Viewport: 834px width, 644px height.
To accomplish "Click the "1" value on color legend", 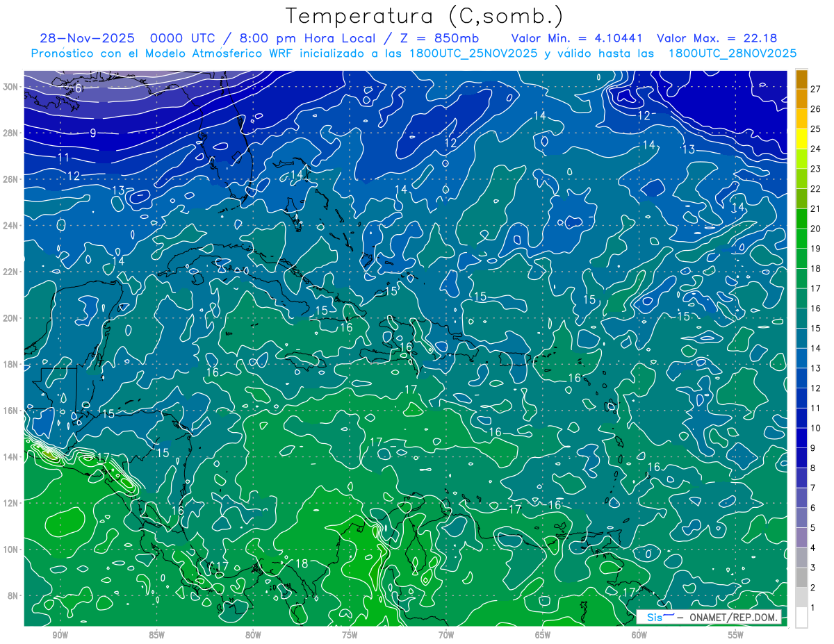I will point(813,608).
